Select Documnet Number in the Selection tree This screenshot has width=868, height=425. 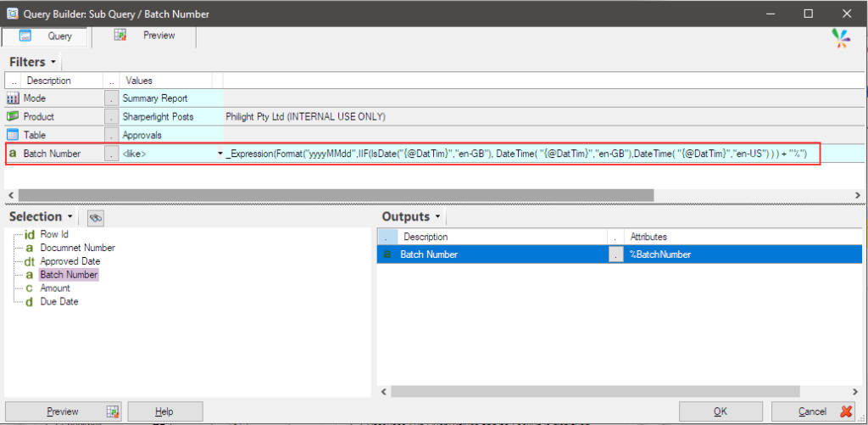(77, 248)
